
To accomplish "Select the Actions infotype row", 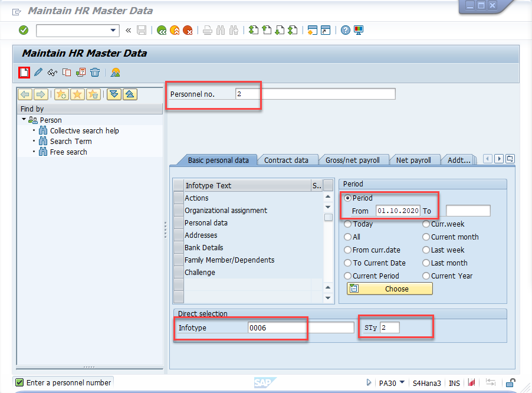I will click(x=248, y=198).
